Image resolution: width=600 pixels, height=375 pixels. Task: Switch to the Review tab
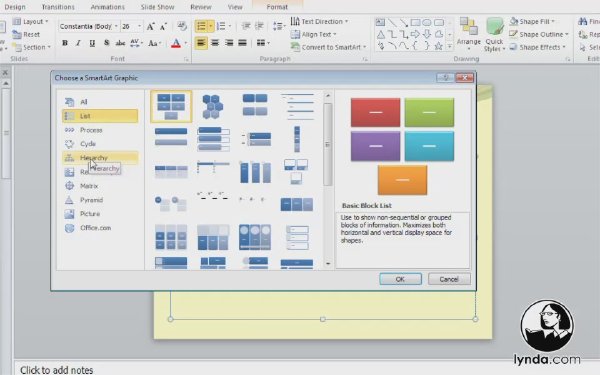201,7
